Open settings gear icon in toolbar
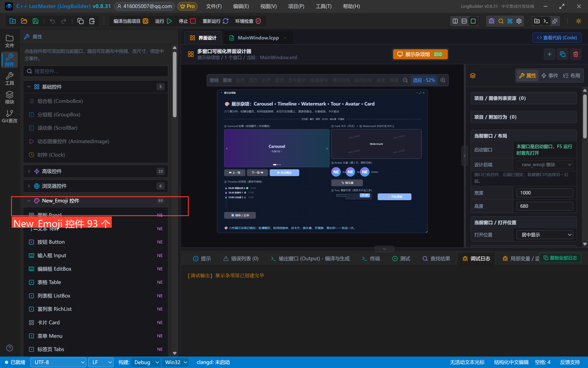 [519, 21]
